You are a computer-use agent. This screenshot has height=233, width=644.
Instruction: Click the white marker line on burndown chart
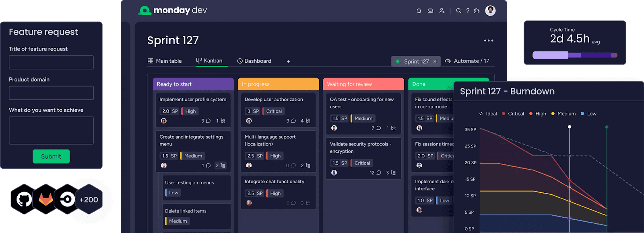pyautogui.click(x=570, y=179)
